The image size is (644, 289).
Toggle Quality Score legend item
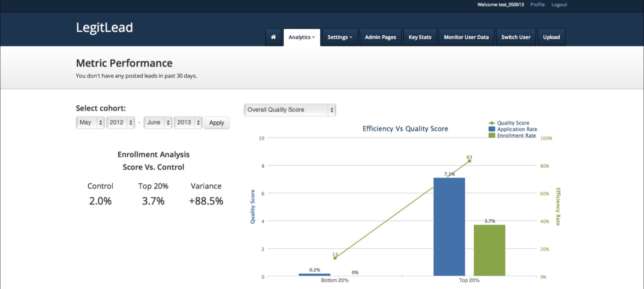[509, 123]
